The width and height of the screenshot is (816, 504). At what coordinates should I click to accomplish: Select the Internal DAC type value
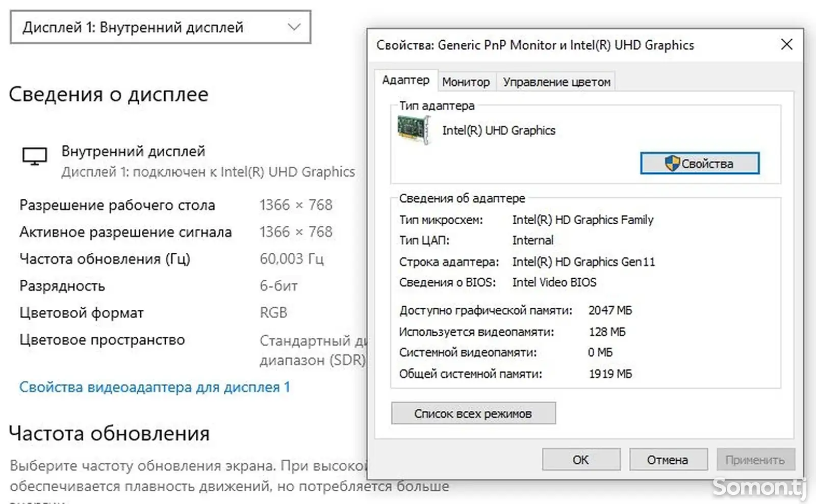[x=532, y=240]
